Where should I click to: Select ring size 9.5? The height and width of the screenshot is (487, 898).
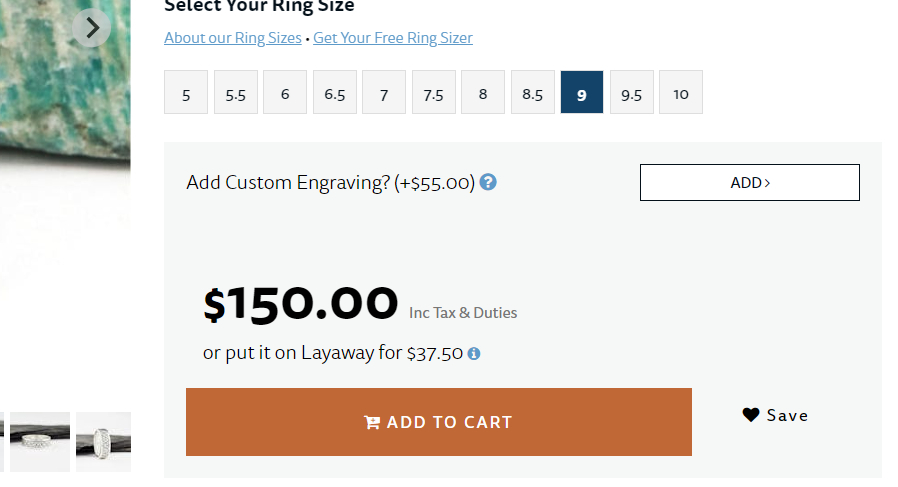(x=632, y=93)
